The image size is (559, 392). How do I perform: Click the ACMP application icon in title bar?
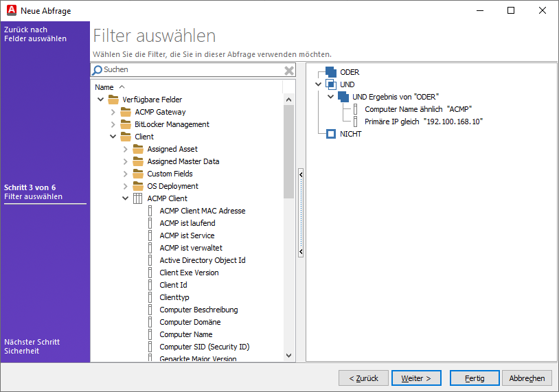12,10
